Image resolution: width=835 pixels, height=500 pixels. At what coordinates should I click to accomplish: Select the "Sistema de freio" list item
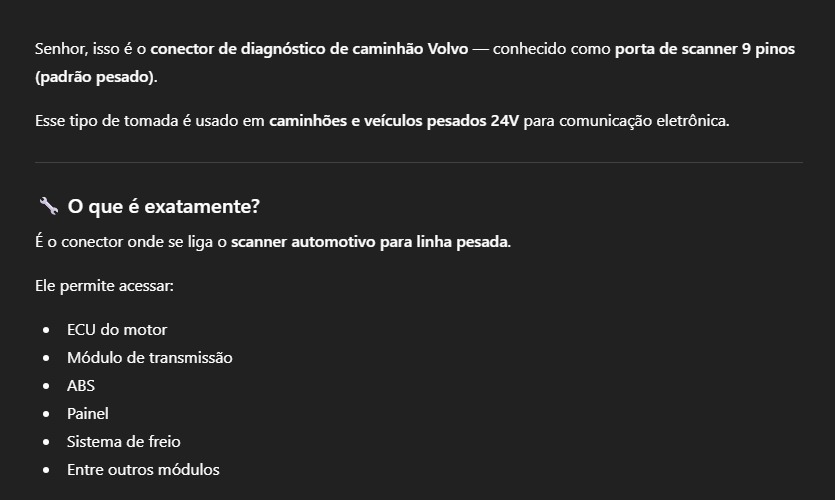pos(123,441)
